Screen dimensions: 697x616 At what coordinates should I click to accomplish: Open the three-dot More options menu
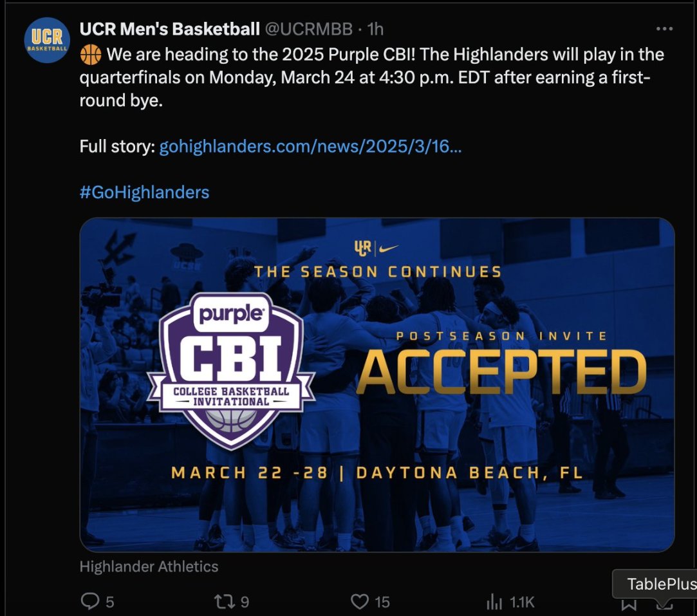664,29
